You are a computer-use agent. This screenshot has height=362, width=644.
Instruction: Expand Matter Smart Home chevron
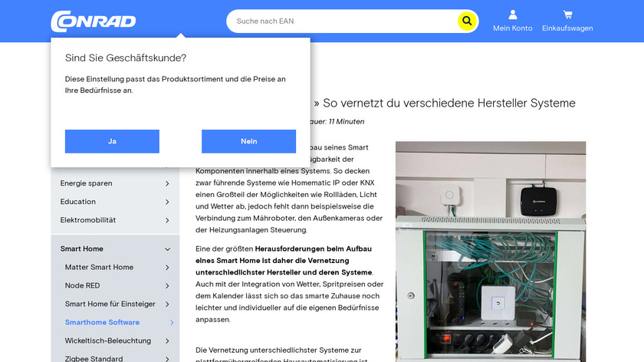pyautogui.click(x=167, y=267)
